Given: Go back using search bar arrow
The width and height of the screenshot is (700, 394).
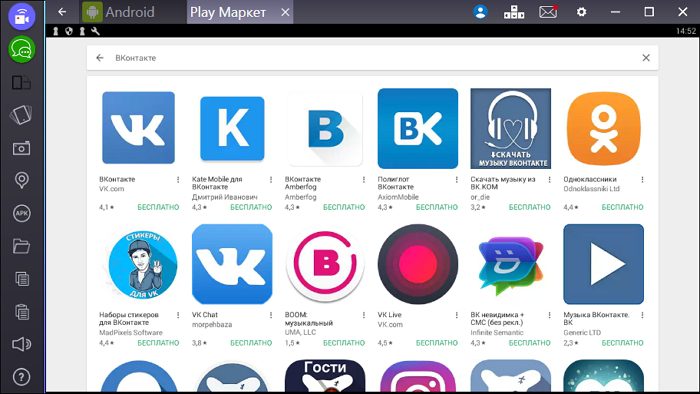Looking at the screenshot, I should pyautogui.click(x=100, y=58).
